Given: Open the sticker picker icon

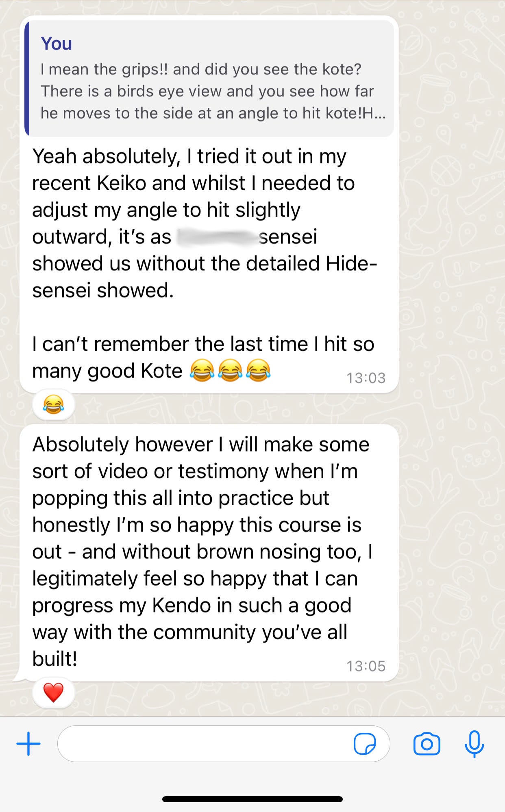Looking at the screenshot, I should [365, 744].
